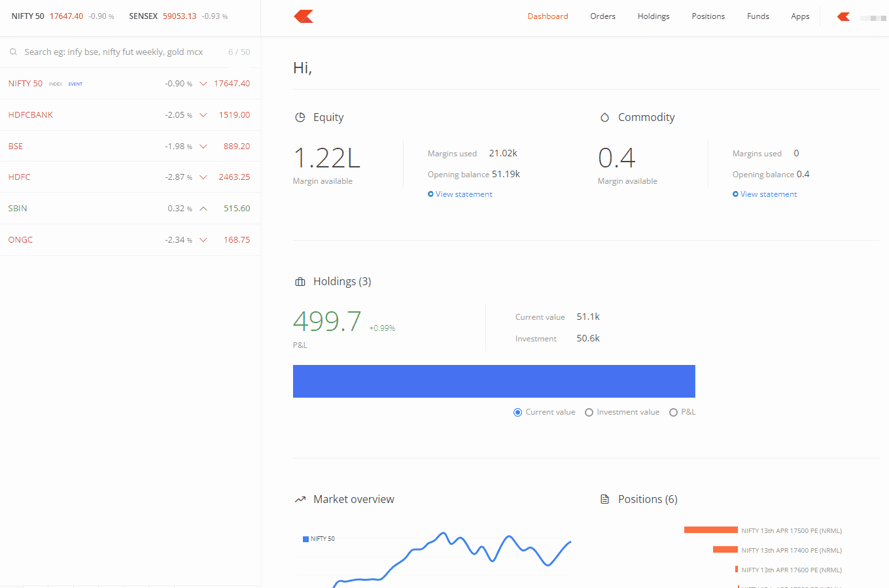
Task: Click the down chevron beside HDFCBANK
Action: pyautogui.click(x=203, y=115)
